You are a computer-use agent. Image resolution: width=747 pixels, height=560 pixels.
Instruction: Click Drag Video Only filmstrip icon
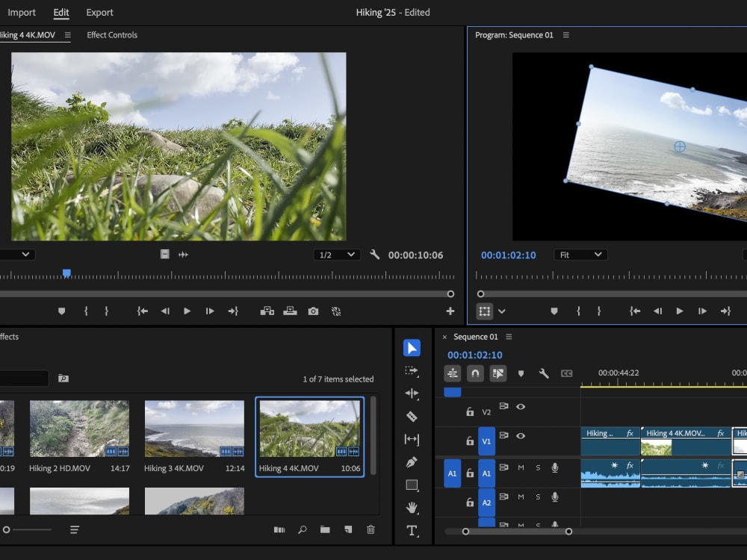click(165, 255)
